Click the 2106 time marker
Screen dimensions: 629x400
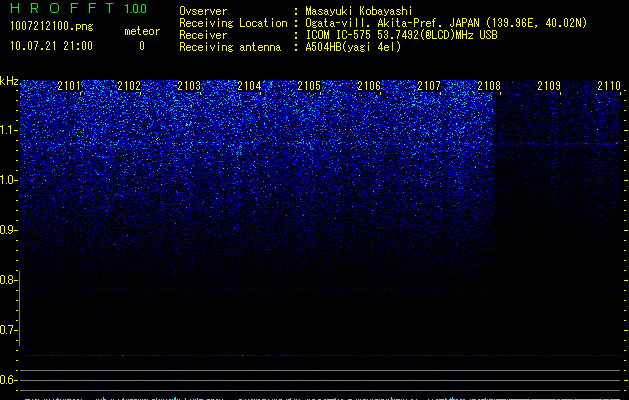click(369, 86)
